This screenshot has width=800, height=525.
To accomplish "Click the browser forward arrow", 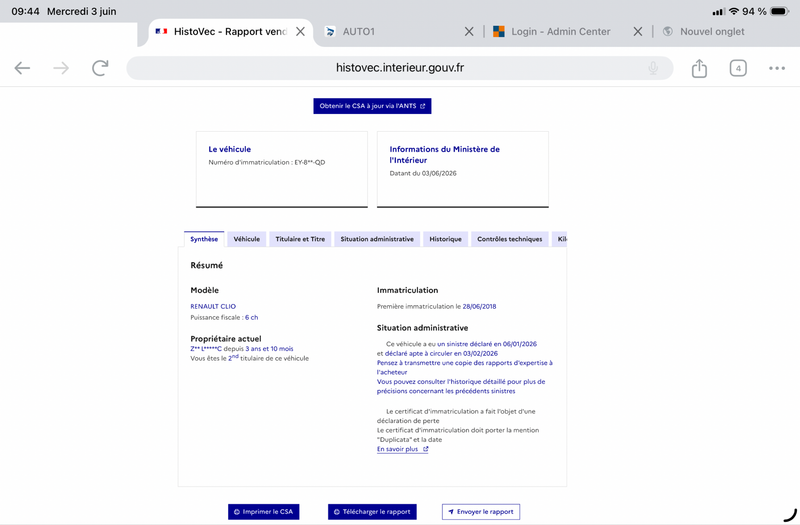I will click(x=61, y=68).
